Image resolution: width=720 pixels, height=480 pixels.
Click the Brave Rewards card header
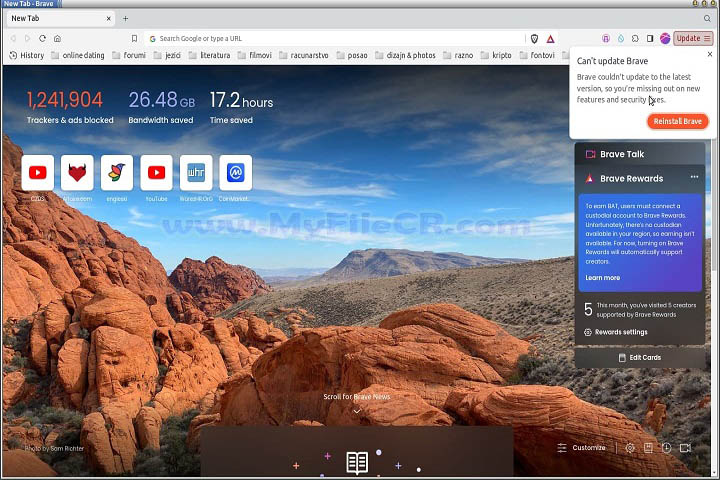(631, 179)
